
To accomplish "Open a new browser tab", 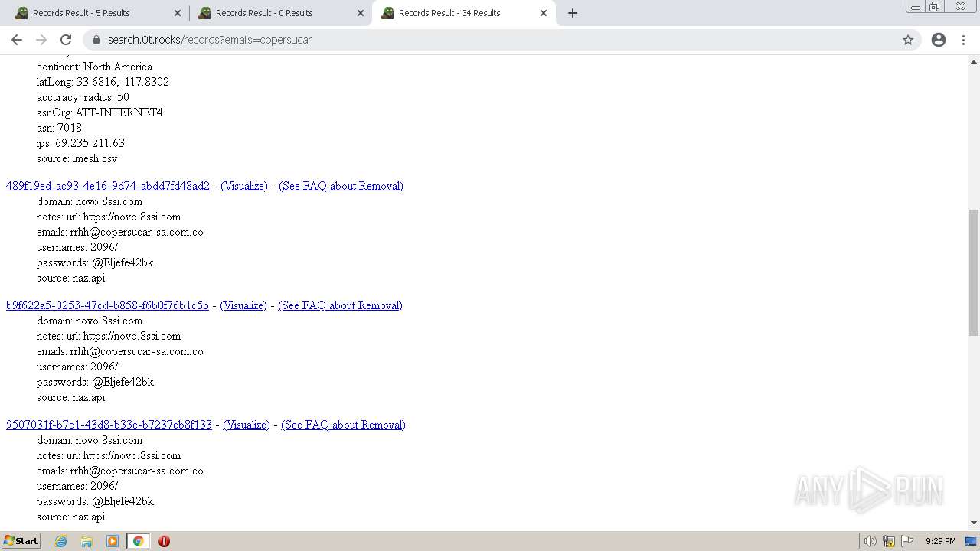I will click(573, 13).
